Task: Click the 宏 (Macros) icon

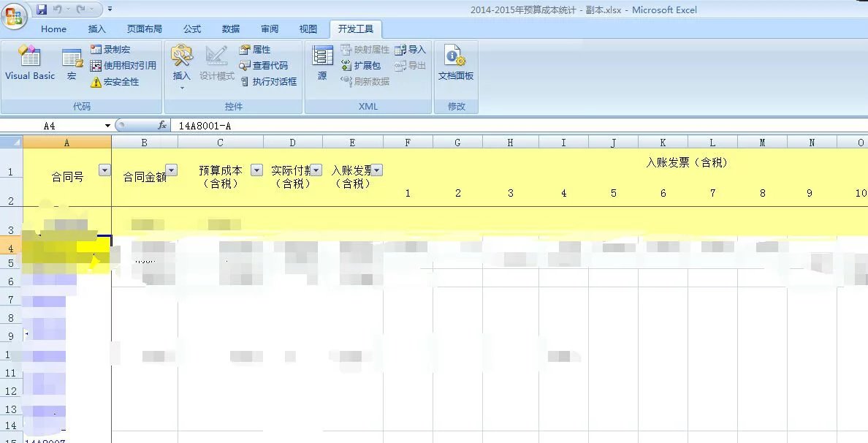Action: [71, 64]
